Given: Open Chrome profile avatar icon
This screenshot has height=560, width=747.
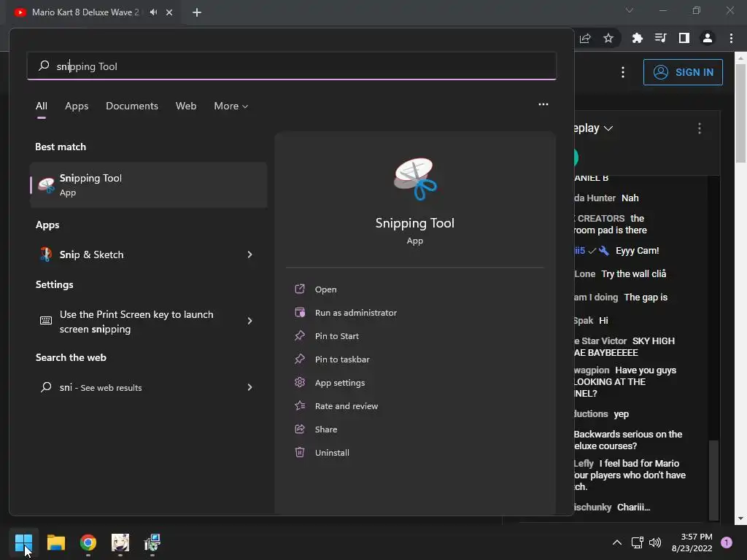Looking at the screenshot, I should tap(708, 38).
